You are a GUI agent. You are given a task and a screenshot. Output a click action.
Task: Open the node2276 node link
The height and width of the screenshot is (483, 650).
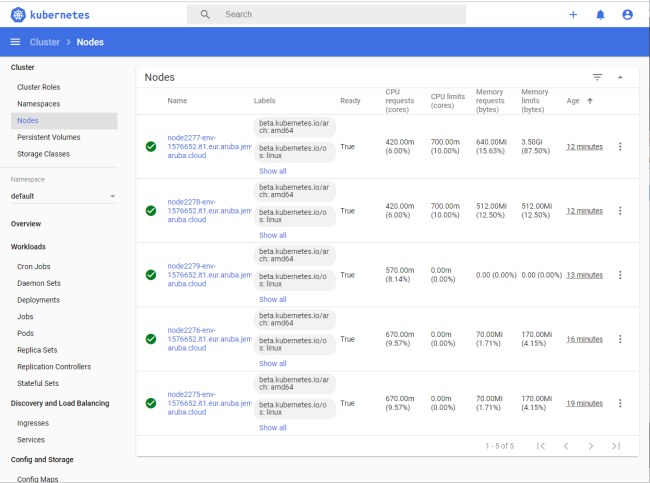(209, 339)
